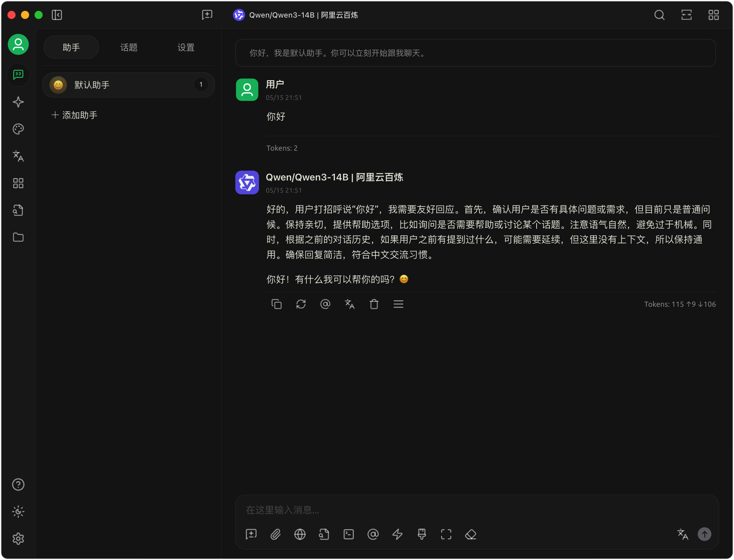Click the 用户 message header name
The image size is (734, 560).
(275, 84)
